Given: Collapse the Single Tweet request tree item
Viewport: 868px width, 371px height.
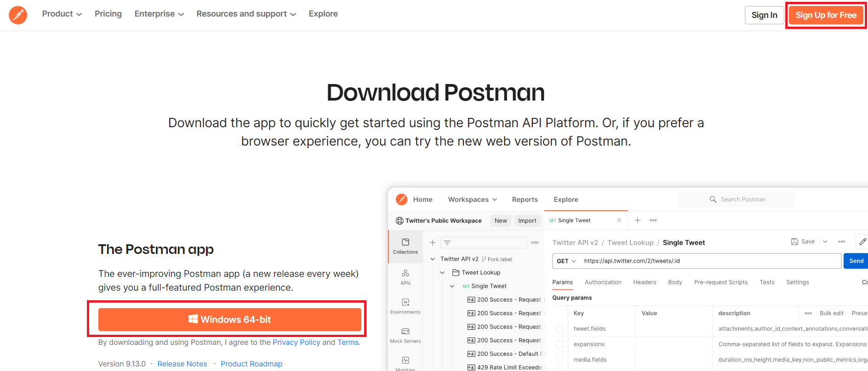Looking at the screenshot, I should tap(452, 286).
